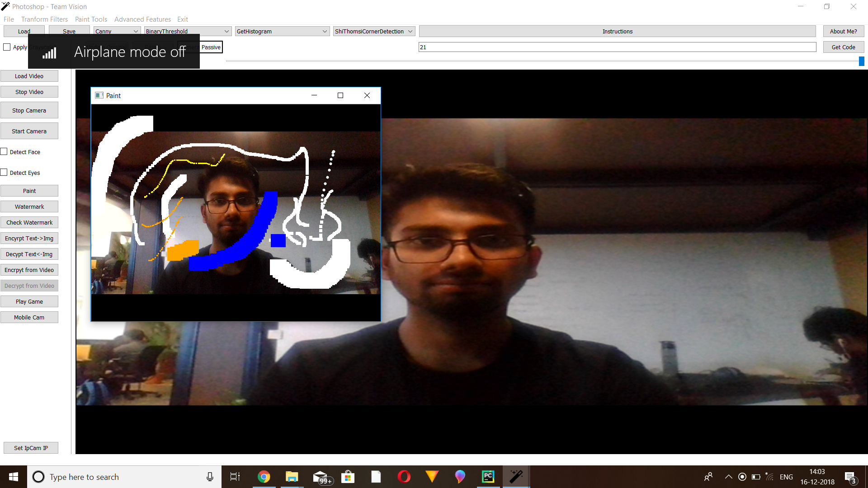Open Google Chrome from the taskbar
Viewport: 868px width, 488px height.
coord(264,477)
